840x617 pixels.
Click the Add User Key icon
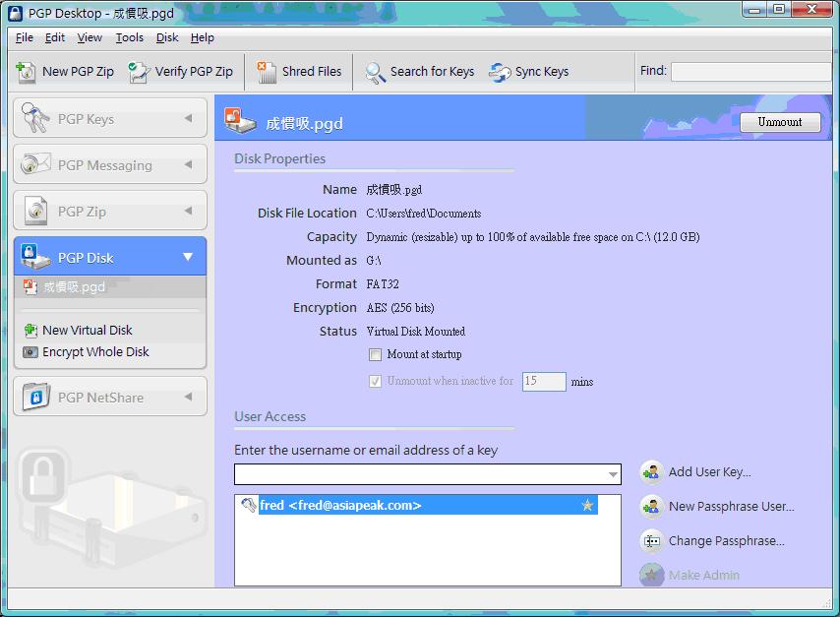pos(651,472)
